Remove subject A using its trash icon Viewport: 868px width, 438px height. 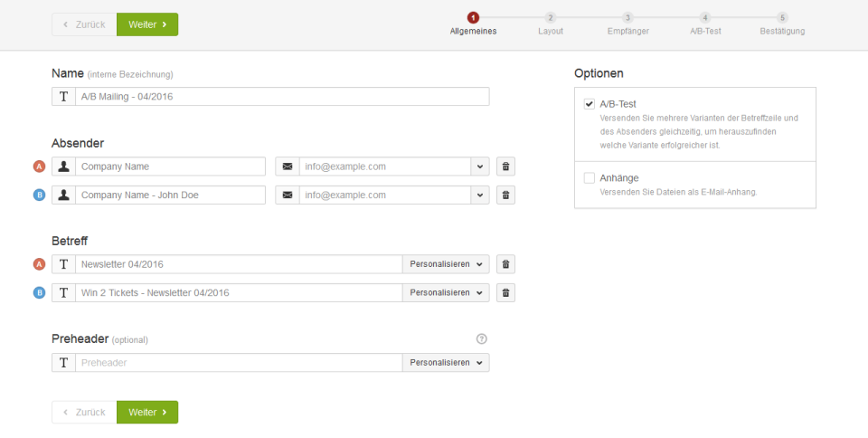pyautogui.click(x=505, y=264)
